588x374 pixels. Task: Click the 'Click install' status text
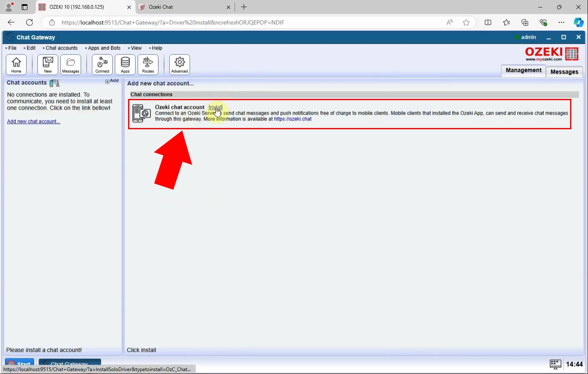[141, 350]
